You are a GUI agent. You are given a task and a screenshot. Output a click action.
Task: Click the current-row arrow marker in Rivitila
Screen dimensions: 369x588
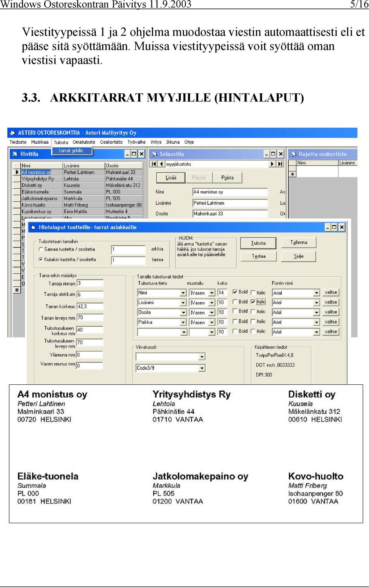coord(17,172)
